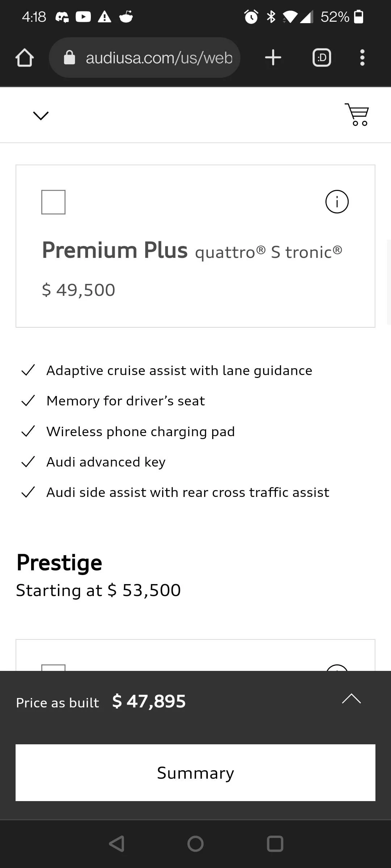The width and height of the screenshot is (391, 868).
Task: Click the $ 49,500 price text
Action: [x=79, y=290]
